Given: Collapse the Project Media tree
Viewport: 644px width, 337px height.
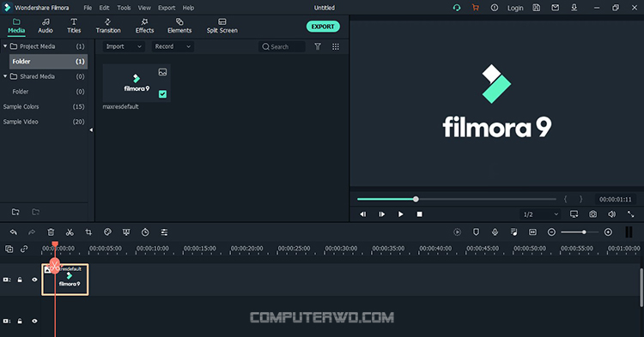Looking at the screenshot, I should [5, 46].
